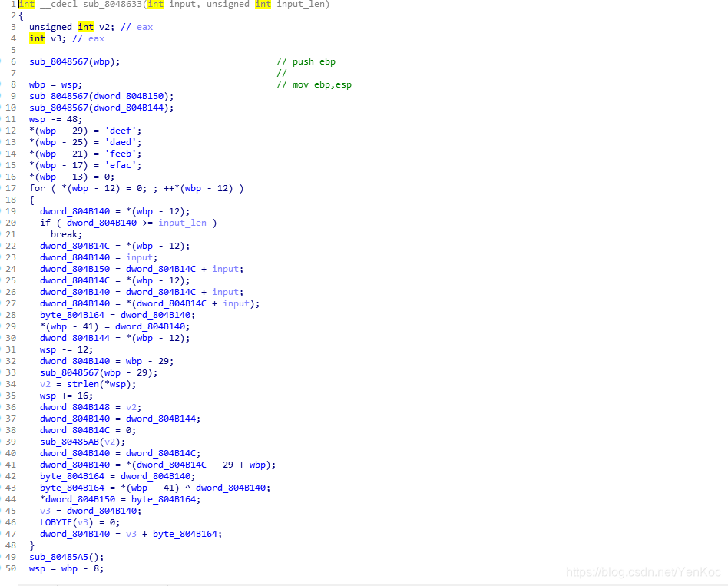Select the 'deef' character constant
Screen dimensions: 728x586
[x=121, y=131]
